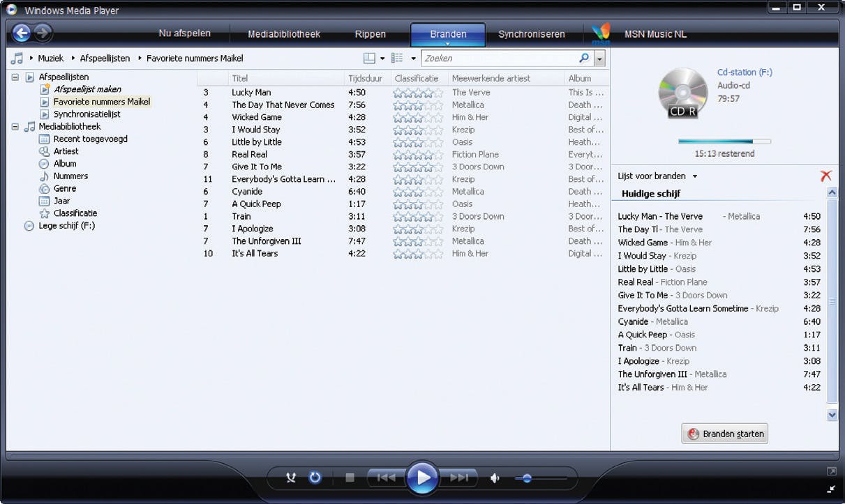Open the MSN Music NL tab
The width and height of the screenshot is (845, 504).
655,34
